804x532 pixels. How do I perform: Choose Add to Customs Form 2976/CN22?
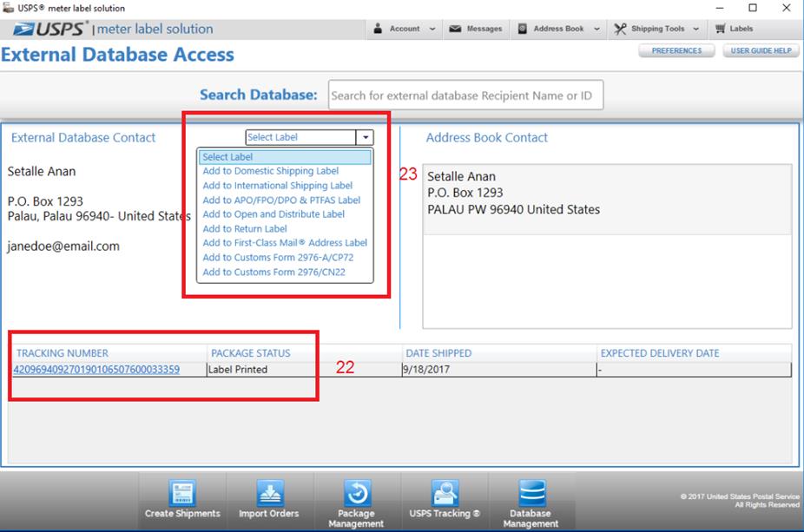(273, 273)
